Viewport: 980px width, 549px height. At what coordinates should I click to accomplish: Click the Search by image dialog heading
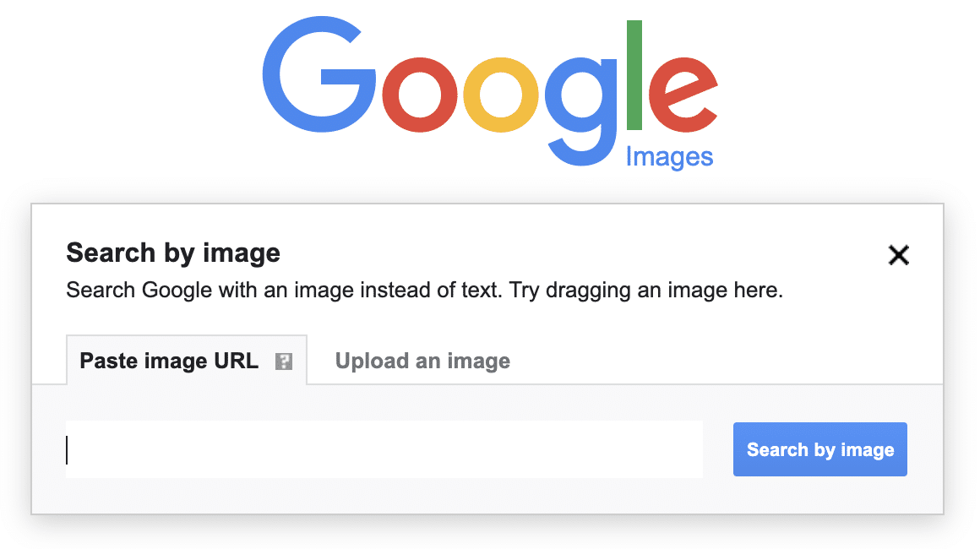[172, 252]
